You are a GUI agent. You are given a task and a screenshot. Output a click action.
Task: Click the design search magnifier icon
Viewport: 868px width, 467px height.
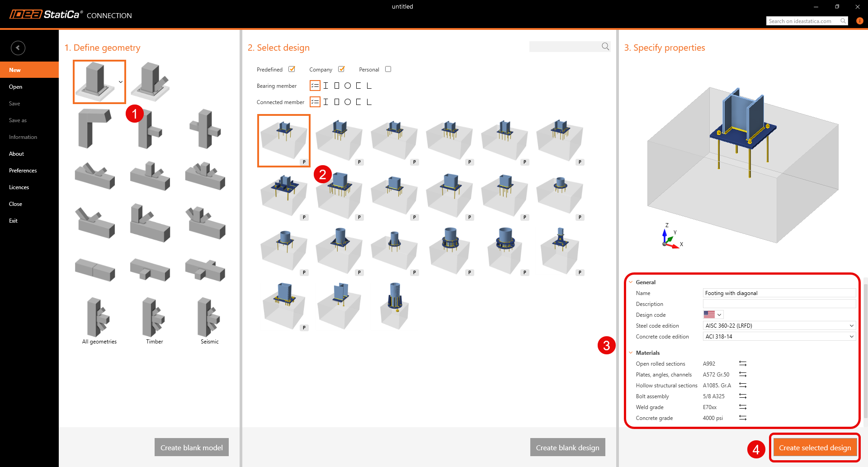605,47
